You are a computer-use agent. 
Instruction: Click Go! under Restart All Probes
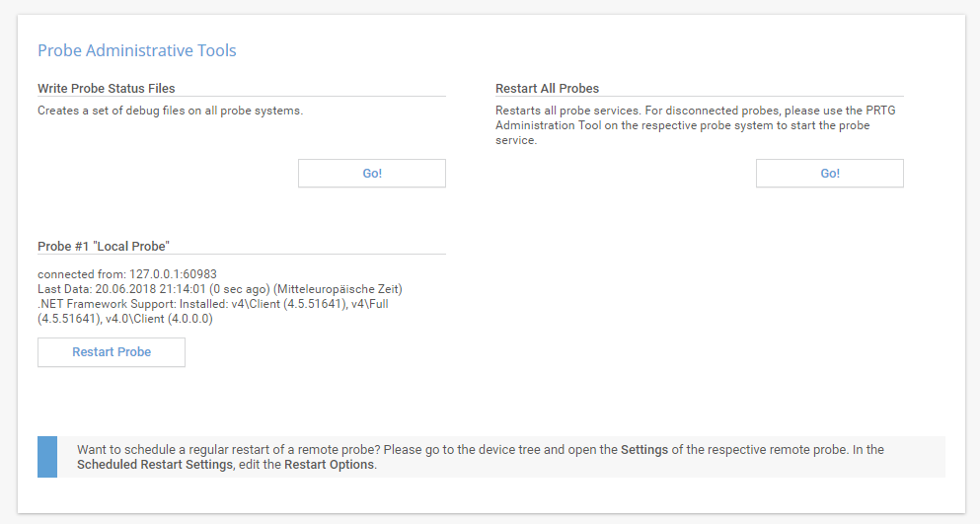tap(830, 174)
